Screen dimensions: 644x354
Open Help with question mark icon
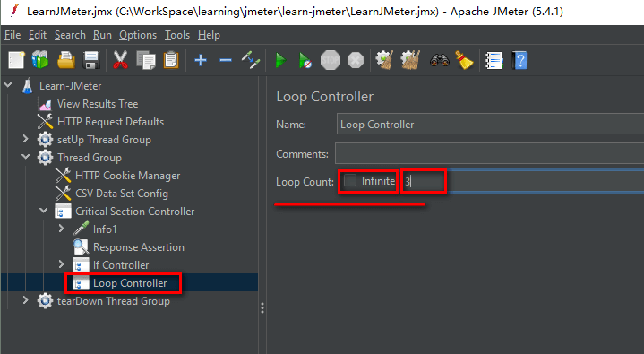click(519, 60)
